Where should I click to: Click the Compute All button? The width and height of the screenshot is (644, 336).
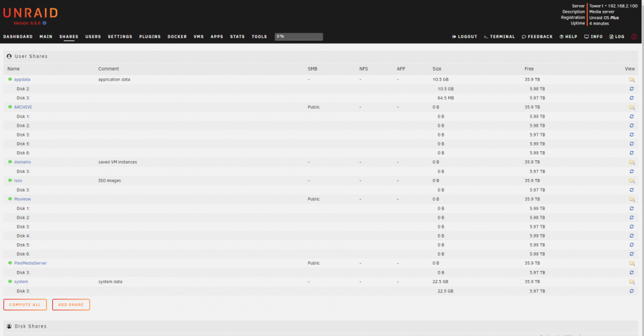click(x=25, y=305)
